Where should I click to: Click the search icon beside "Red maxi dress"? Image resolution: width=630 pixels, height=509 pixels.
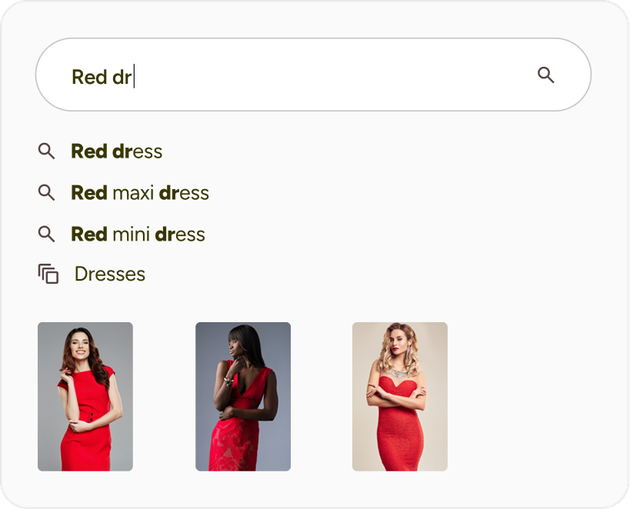(x=46, y=192)
